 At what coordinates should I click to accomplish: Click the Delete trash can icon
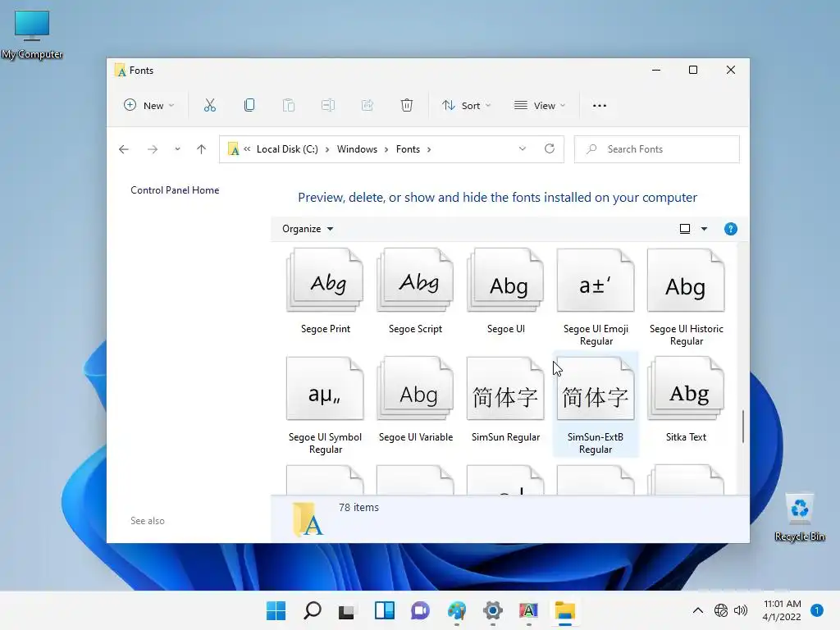pos(407,105)
